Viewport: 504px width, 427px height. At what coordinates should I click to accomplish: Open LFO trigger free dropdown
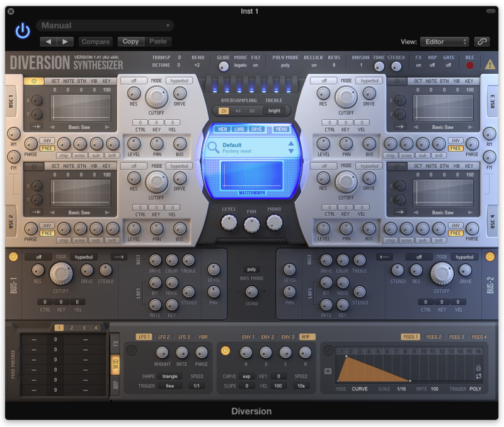coord(169,386)
